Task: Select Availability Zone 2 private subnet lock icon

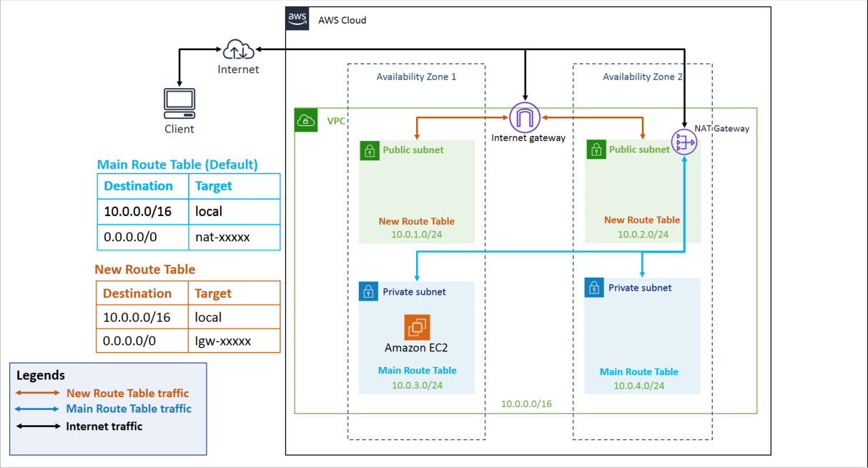Action: 594,288
